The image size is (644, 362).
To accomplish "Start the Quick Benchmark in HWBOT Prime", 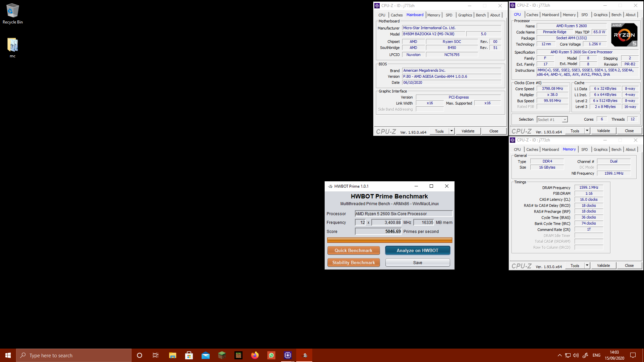I will [x=354, y=250].
